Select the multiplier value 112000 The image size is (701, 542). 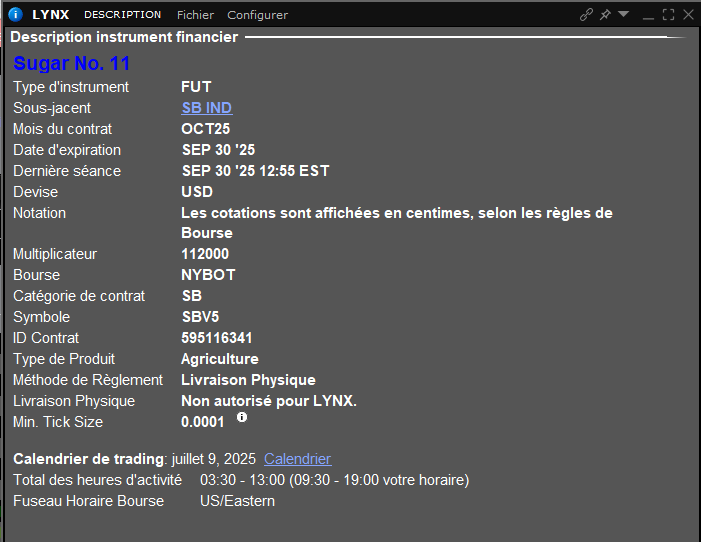pyautogui.click(x=205, y=254)
